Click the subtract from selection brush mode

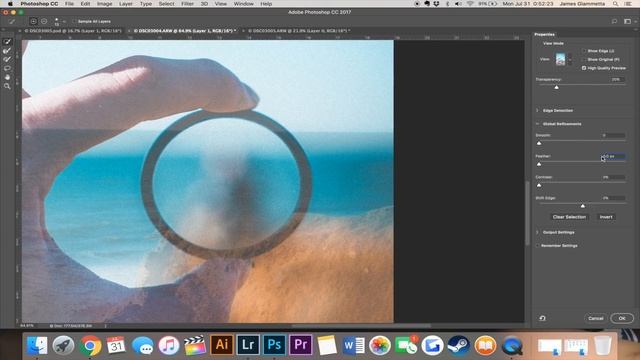pos(44,21)
